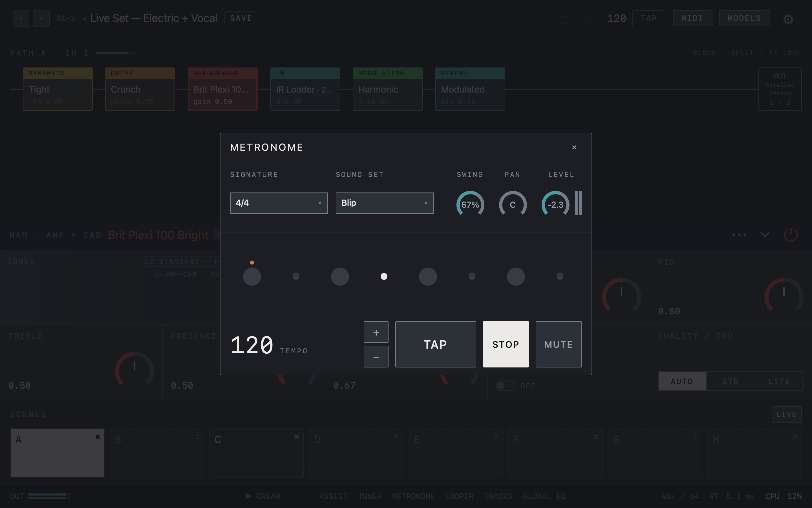Select the Dynamics Tight block

coord(58,89)
